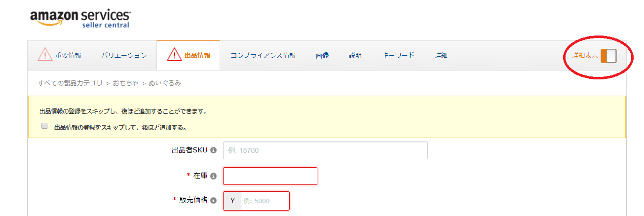The height and width of the screenshot is (216, 644).
Task: Click the 出品者SKU input field
Action: (x=325, y=150)
